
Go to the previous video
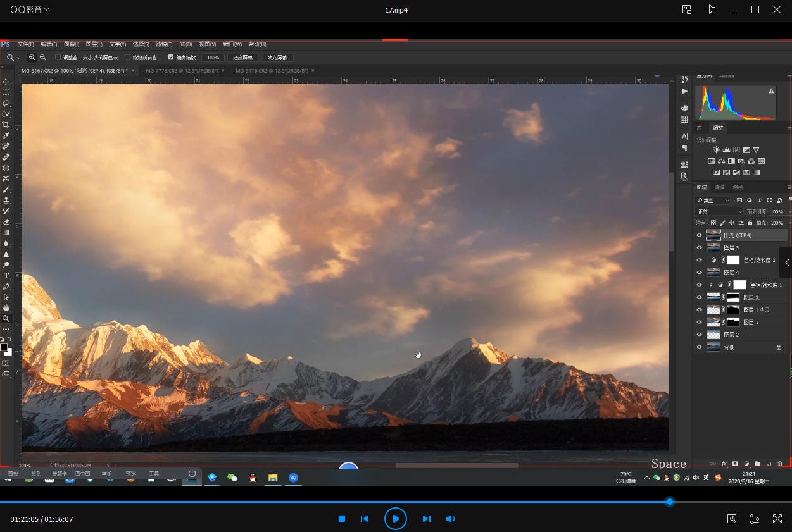[365, 519]
